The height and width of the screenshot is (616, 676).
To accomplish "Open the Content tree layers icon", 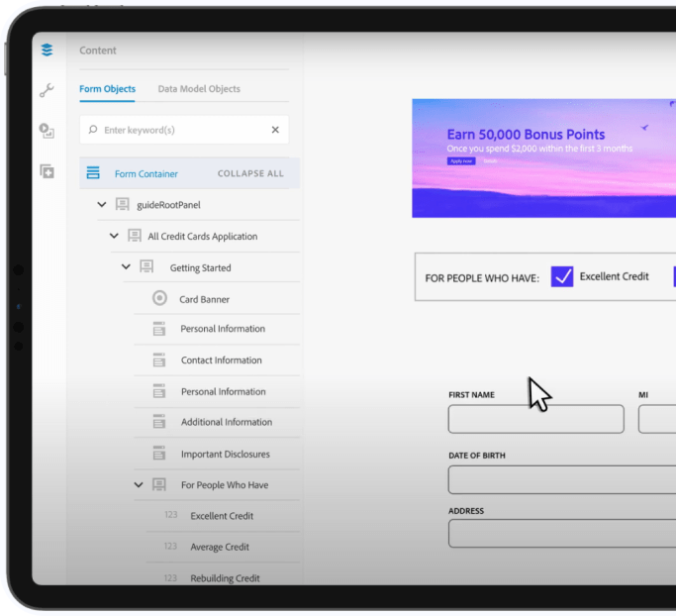I will tap(47, 51).
